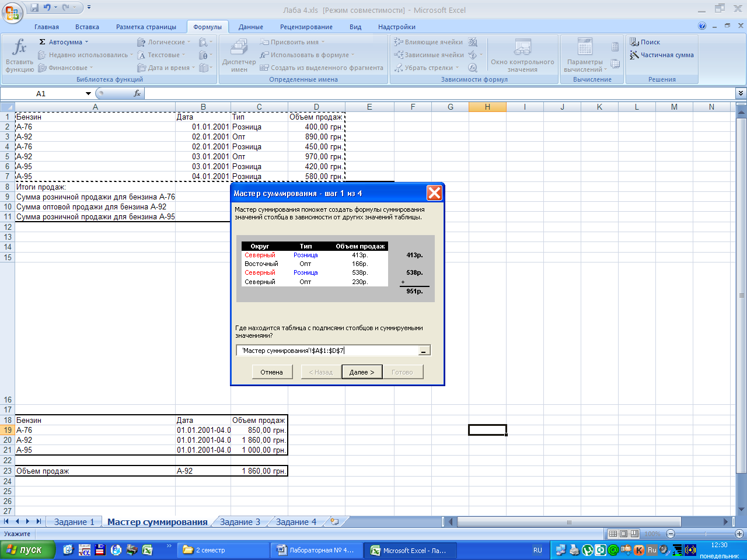Click the blue Help question mark icon
This screenshot has width=747, height=560.
coord(702,26)
